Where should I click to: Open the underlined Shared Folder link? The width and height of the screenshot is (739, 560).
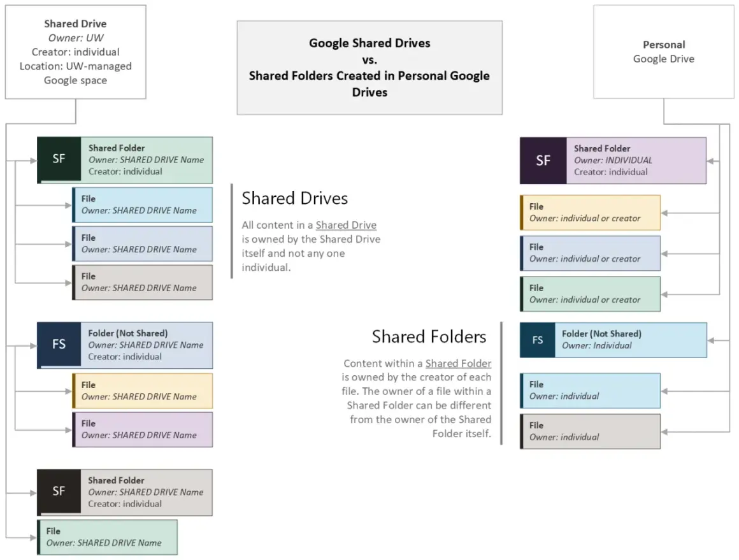458,363
